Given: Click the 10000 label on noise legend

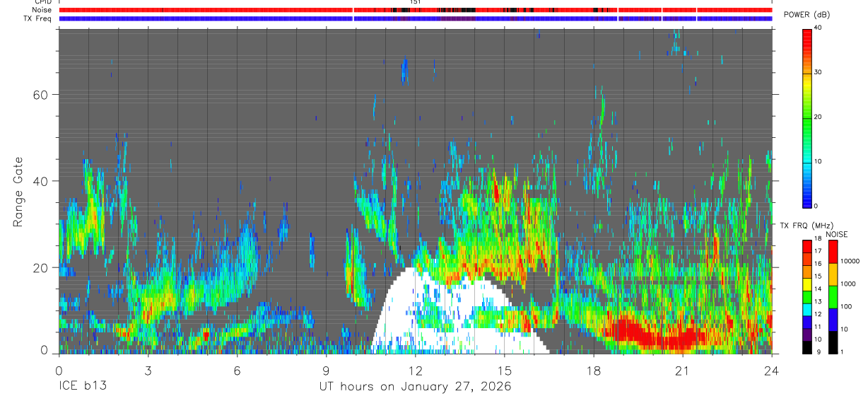Looking at the screenshot, I should [850, 261].
